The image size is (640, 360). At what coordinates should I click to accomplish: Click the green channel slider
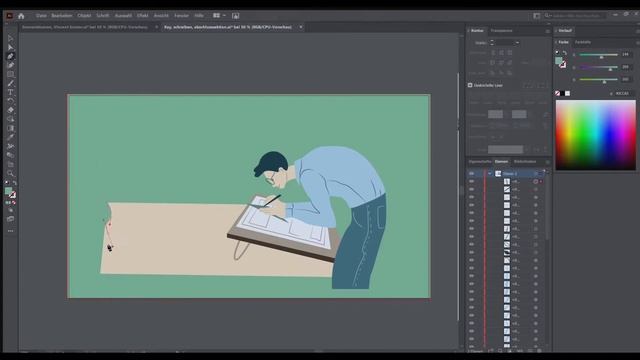point(598,67)
